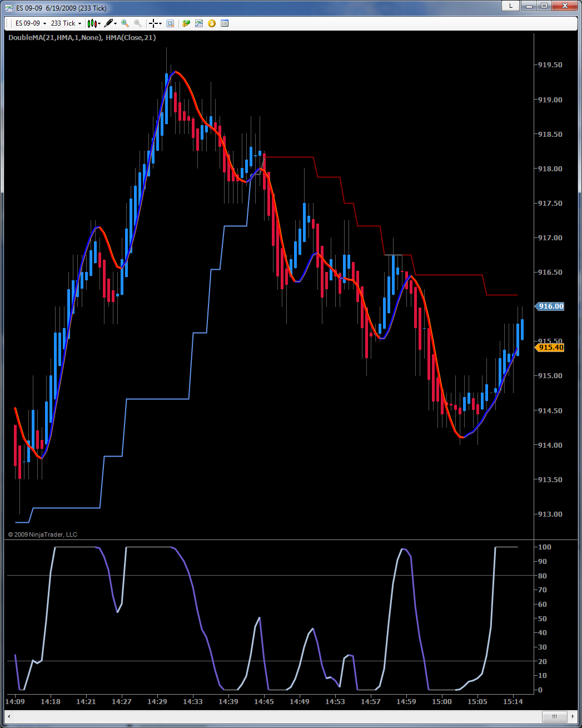Select the drawing tools pencil icon

(x=108, y=23)
